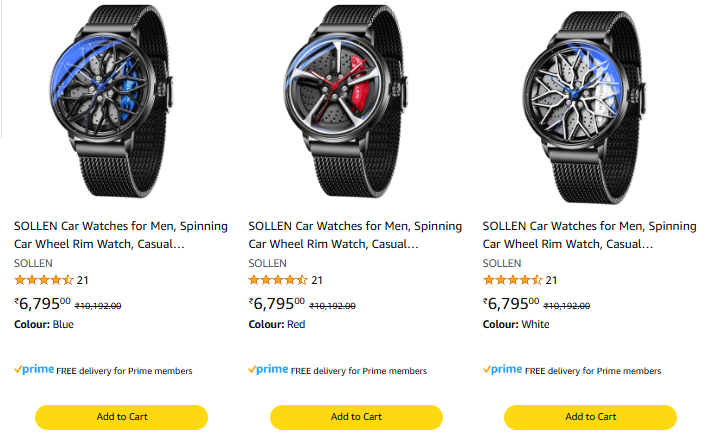707x443 pixels.
Task: Click Prime logo under Red watch
Action: pyautogui.click(x=268, y=369)
